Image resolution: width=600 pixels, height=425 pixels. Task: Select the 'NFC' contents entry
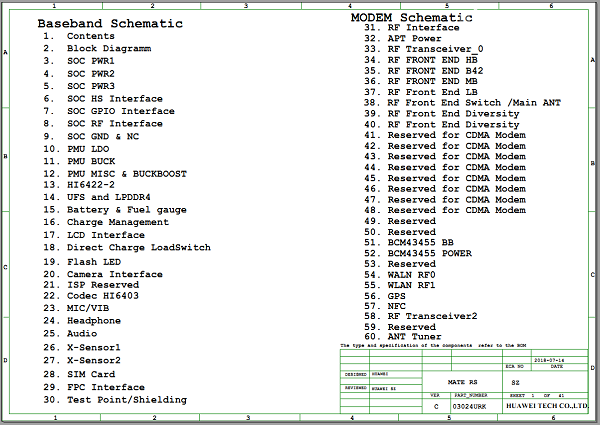[x=397, y=306]
